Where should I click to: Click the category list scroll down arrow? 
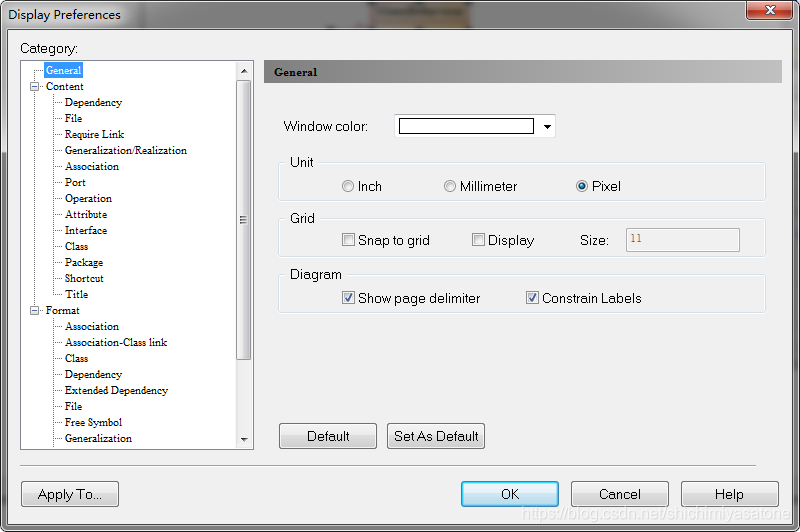pos(244,439)
